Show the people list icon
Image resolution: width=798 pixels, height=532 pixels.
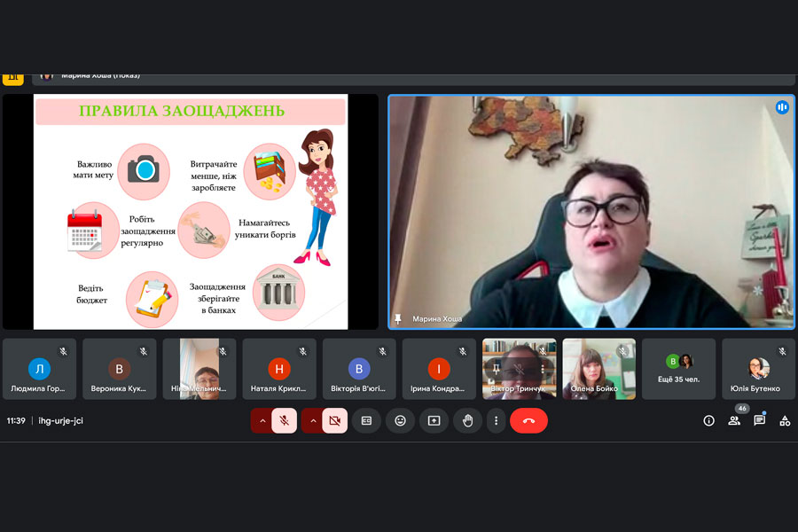(x=734, y=420)
